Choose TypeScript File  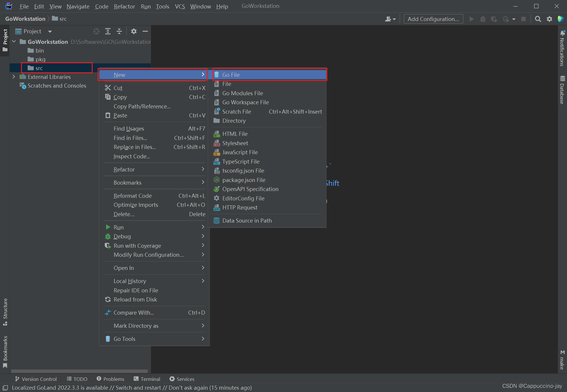pos(267,162)
